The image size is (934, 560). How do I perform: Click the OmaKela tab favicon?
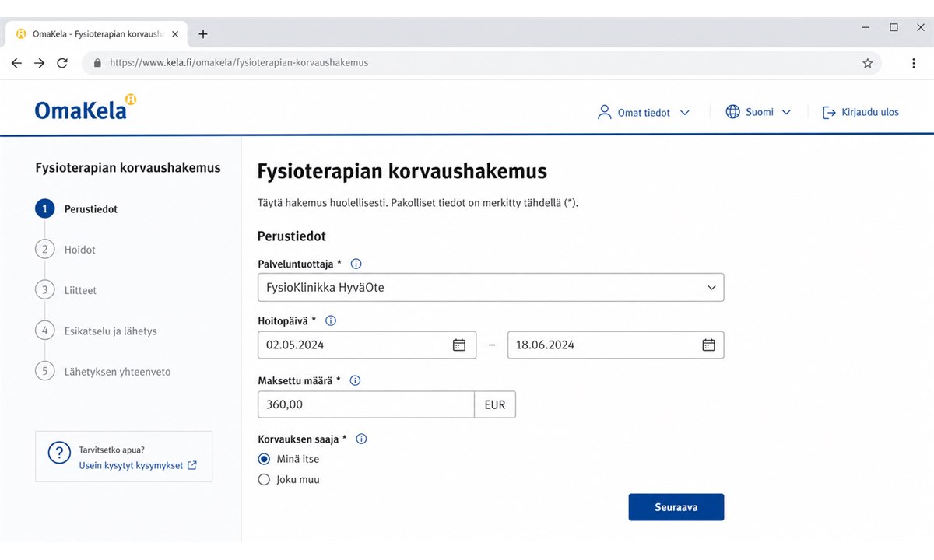[21, 34]
